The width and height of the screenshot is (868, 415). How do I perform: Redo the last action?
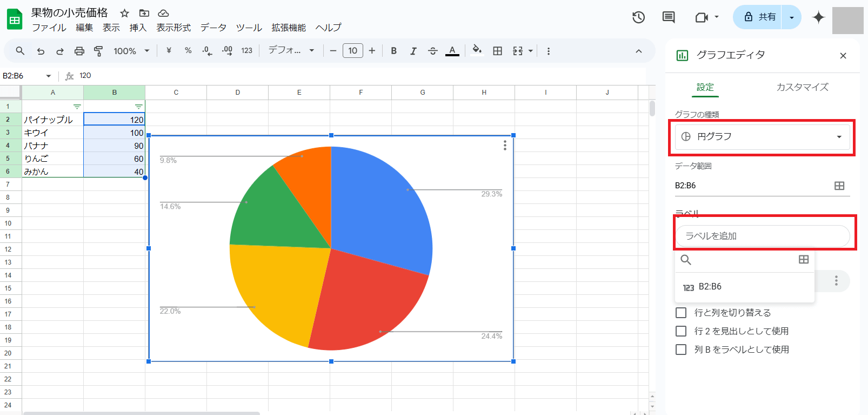[60, 51]
